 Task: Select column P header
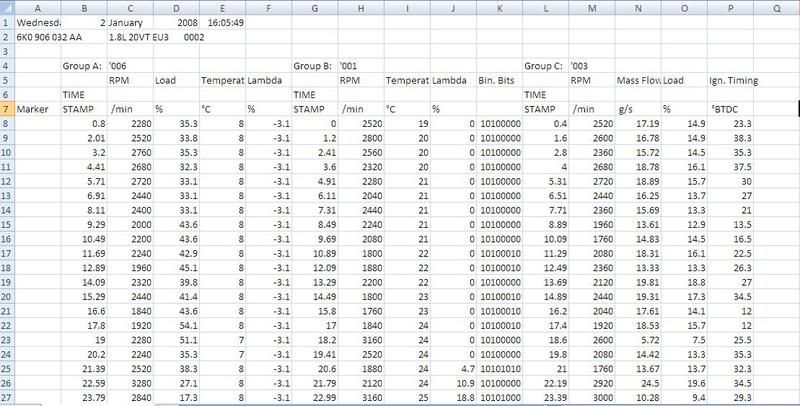(731, 9)
